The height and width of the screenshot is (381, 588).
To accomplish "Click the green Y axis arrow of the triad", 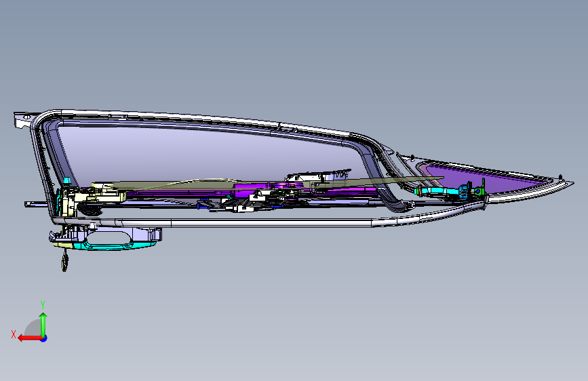I will [43, 325].
